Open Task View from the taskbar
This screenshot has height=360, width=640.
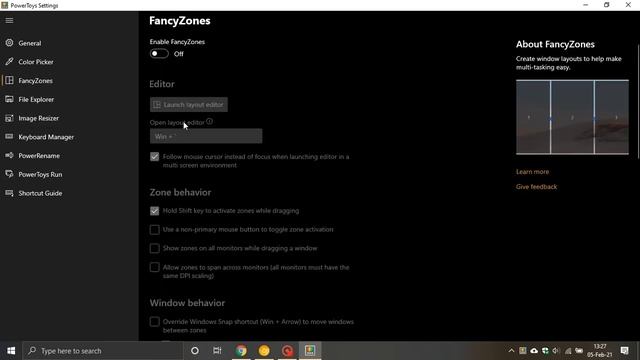pyautogui.click(x=217, y=351)
